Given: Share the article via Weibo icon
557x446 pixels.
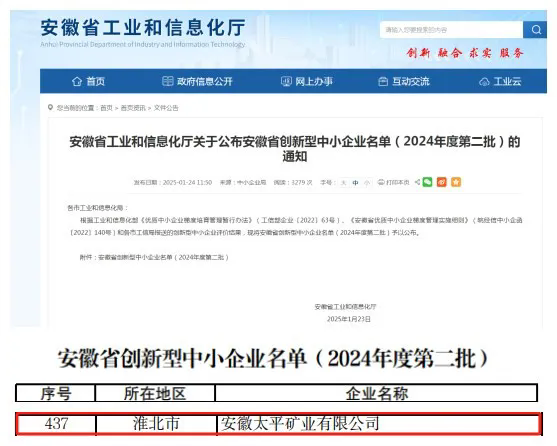Looking at the screenshot, I should click(442, 182).
